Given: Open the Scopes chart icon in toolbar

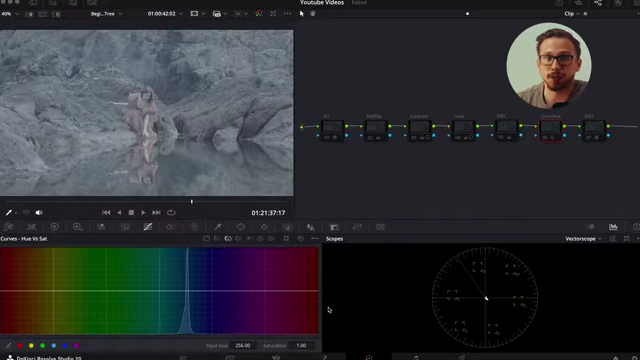Looking at the screenshot, I should pos(613,227).
